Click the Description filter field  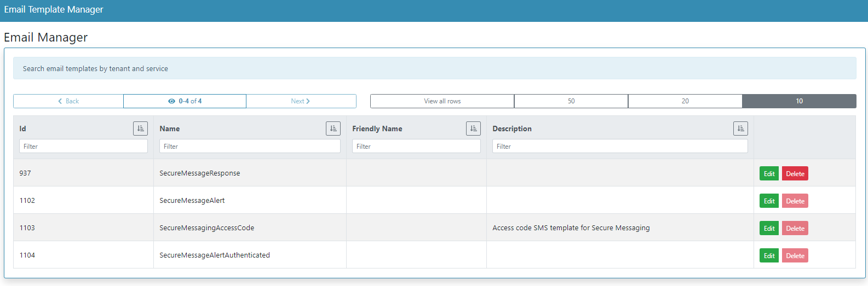pos(620,147)
